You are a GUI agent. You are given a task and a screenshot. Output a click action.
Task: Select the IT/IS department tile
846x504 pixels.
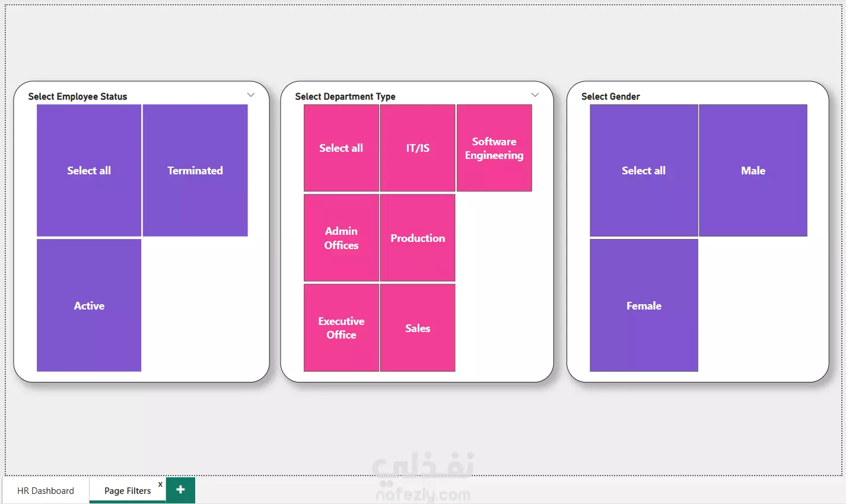click(418, 148)
